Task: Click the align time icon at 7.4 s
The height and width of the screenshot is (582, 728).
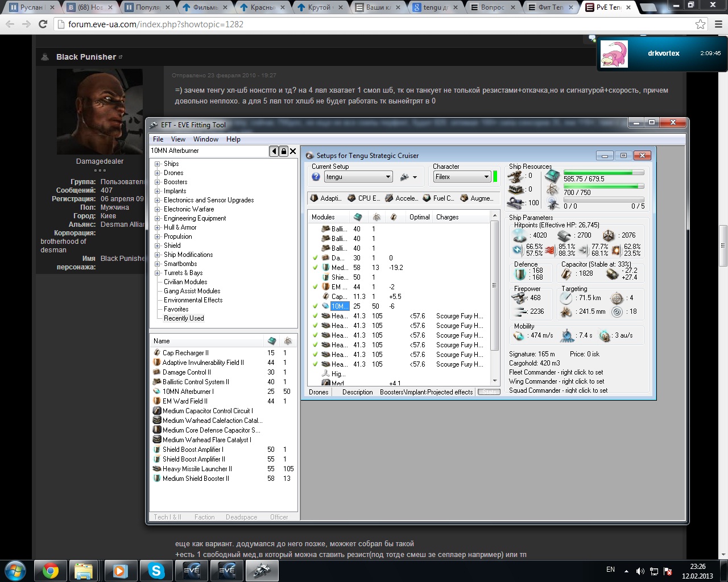Action: 567,335
